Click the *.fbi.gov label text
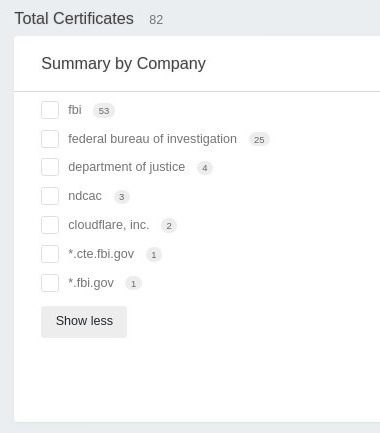 pyautogui.click(x=91, y=283)
